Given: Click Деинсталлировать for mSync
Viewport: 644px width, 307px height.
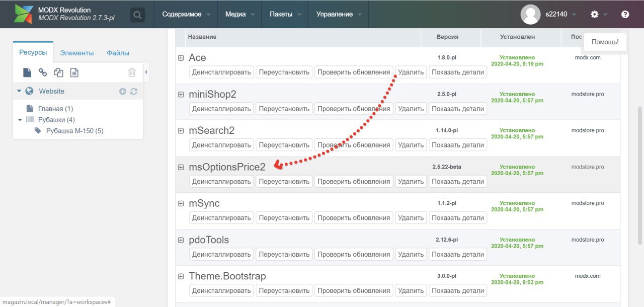Looking at the screenshot, I should click(x=221, y=217).
